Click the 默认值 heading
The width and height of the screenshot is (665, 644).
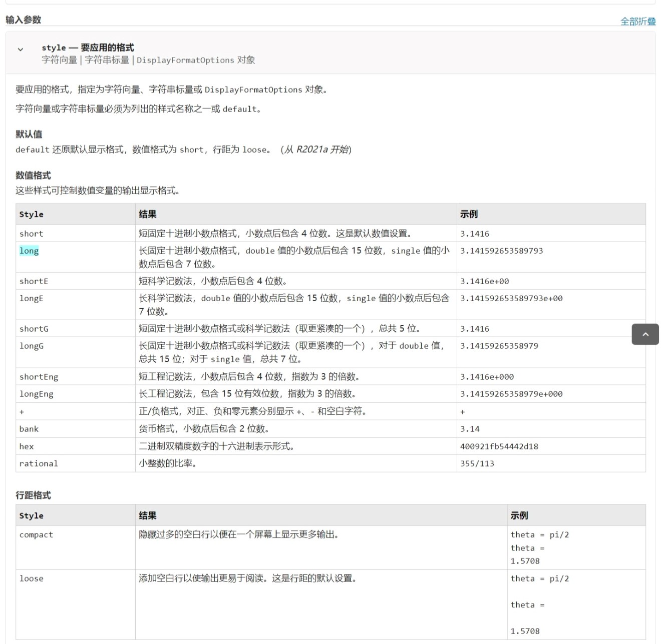click(29, 134)
